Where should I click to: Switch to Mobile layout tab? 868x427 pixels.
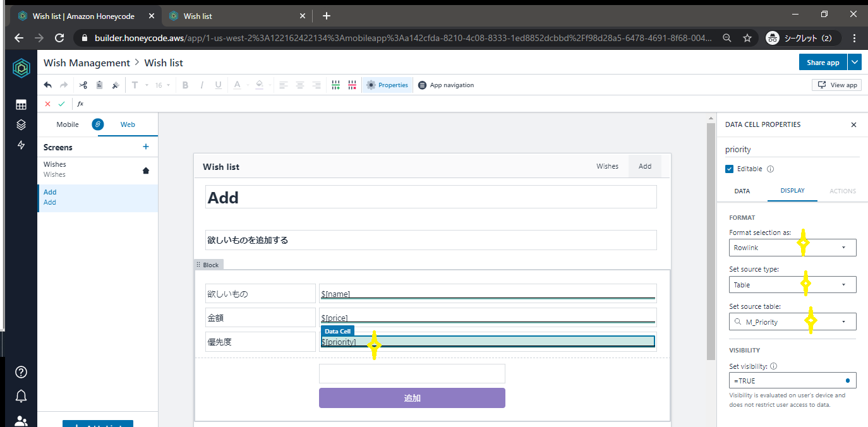68,124
